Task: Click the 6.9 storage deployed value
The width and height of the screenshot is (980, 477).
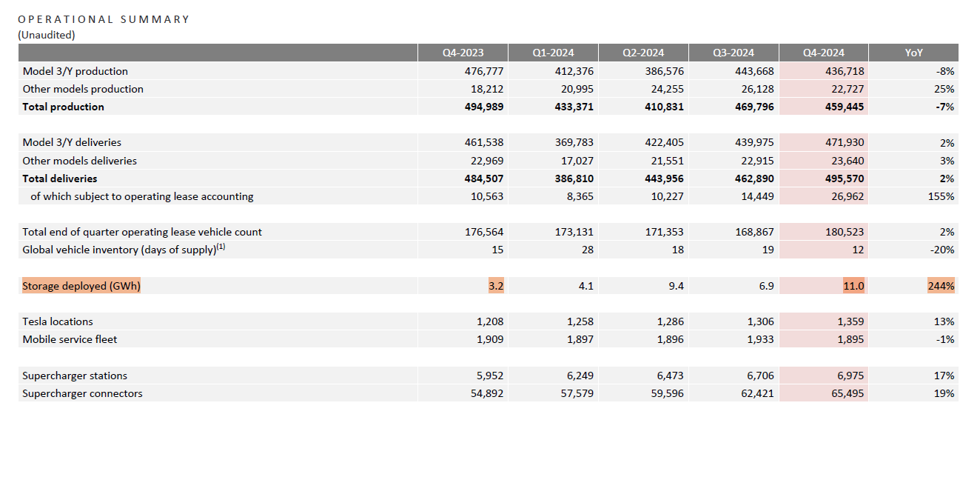Action: click(766, 286)
